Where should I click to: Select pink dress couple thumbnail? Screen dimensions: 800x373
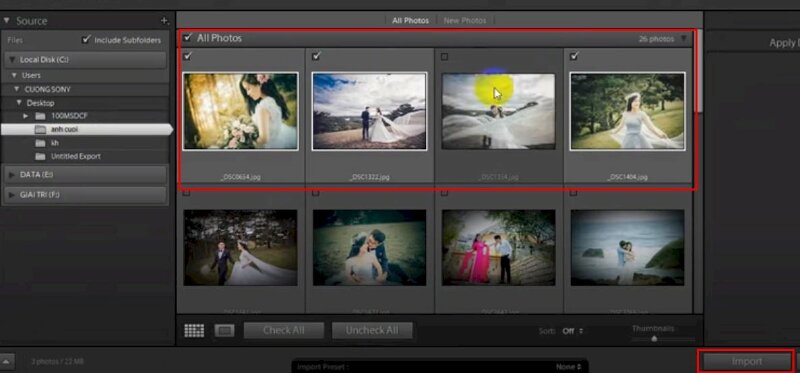point(498,247)
